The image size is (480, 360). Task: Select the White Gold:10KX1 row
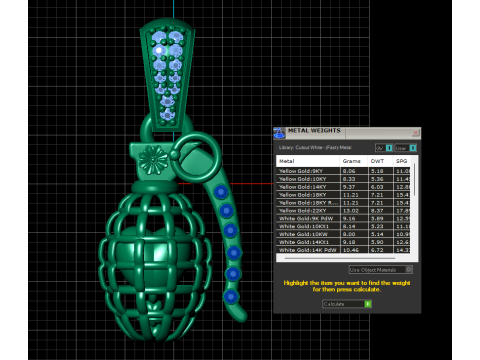[x=344, y=226]
